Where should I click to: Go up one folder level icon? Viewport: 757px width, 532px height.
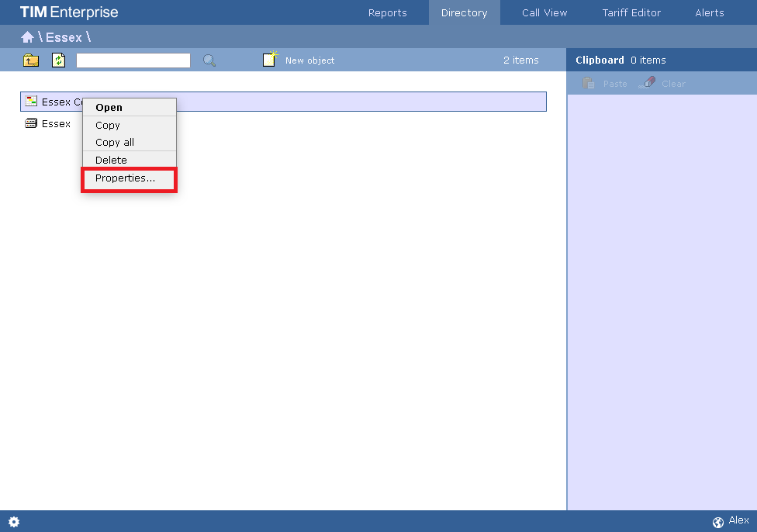31,60
